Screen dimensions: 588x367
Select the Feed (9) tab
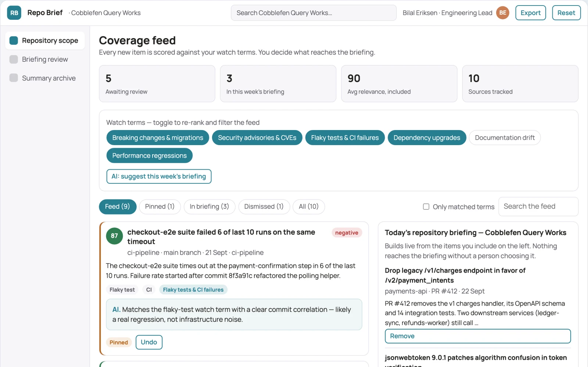(118, 206)
